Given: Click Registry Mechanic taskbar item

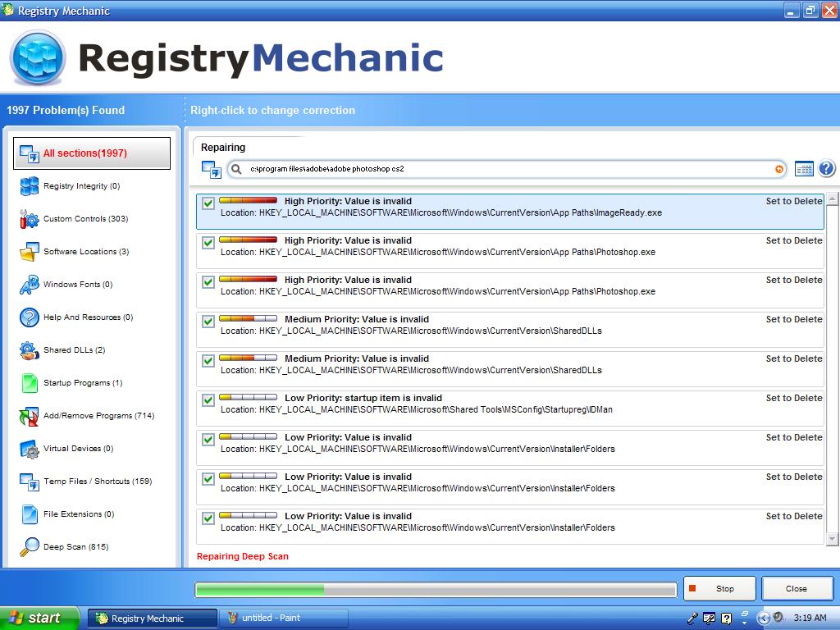Looking at the screenshot, I should pyautogui.click(x=153, y=619).
